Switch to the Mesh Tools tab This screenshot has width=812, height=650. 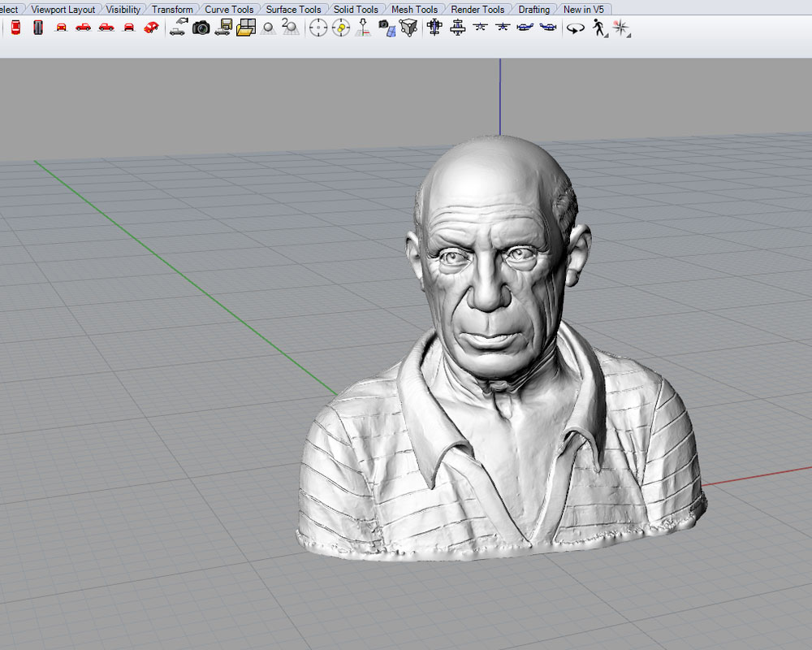pyautogui.click(x=414, y=10)
